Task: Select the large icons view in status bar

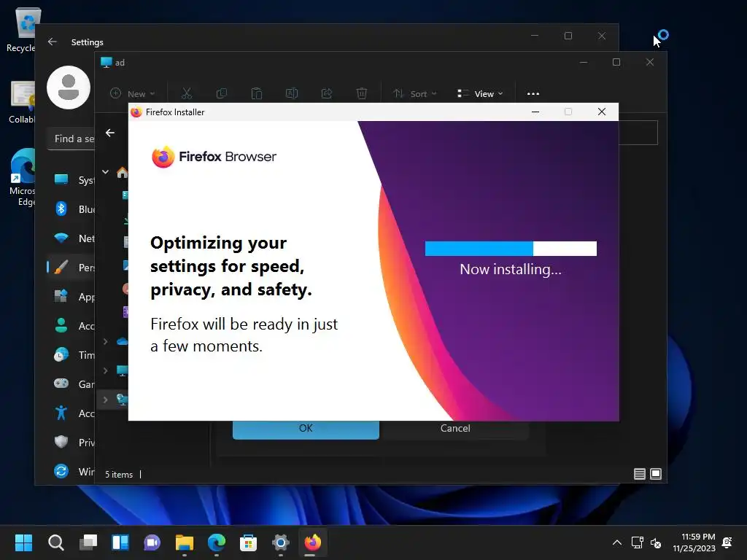Action: [x=656, y=474]
